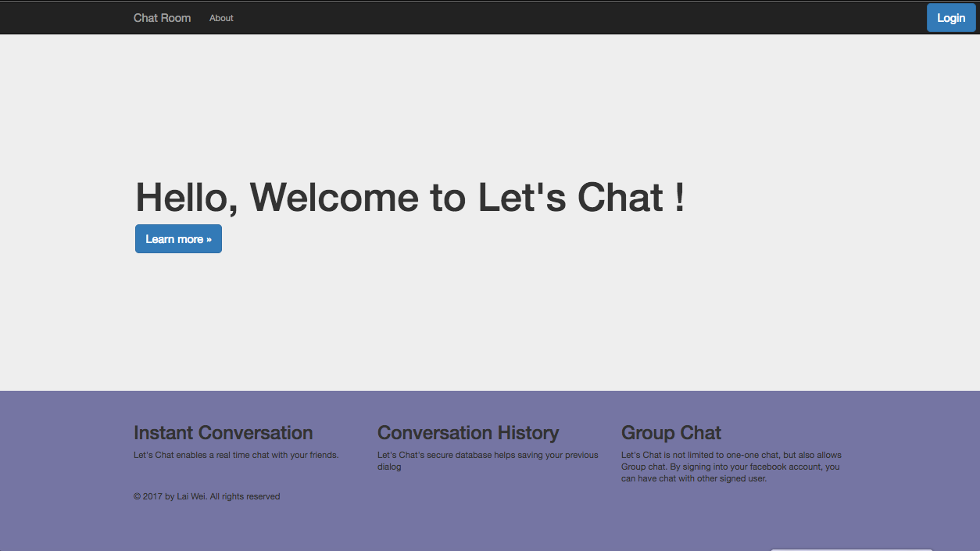This screenshot has width=980, height=551.
Task: Open the About page link
Action: (x=221, y=17)
